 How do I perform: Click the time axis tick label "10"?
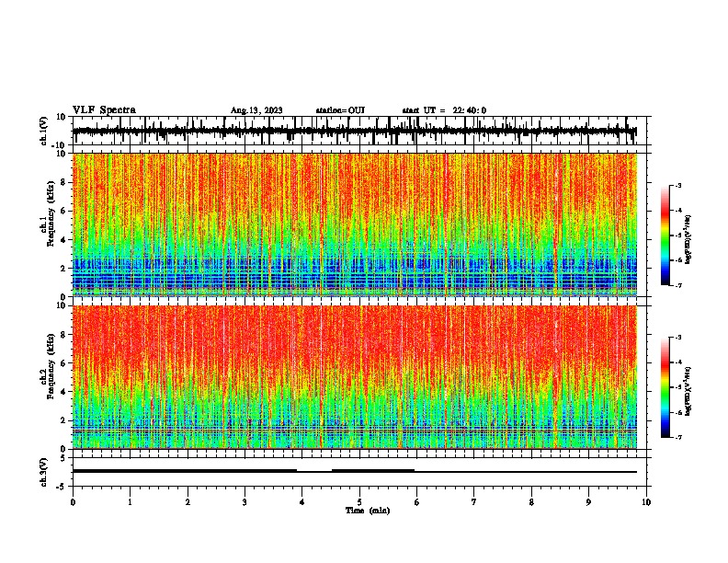646,502
